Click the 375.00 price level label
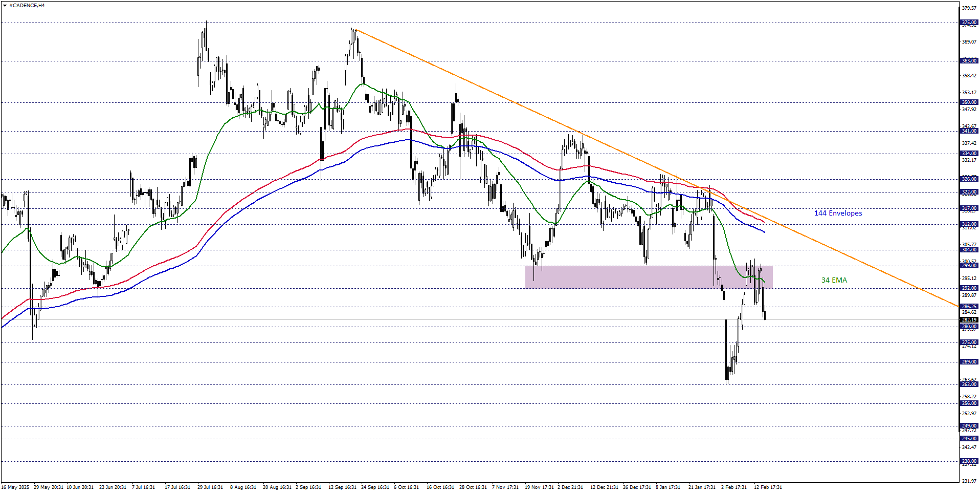This screenshot has width=980, height=493. [969, 23]
